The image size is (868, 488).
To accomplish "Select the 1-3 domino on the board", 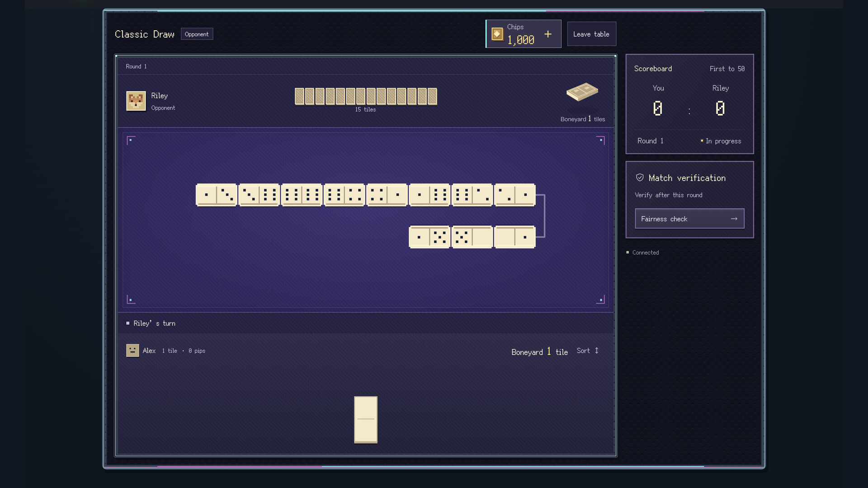I will tap(217, 195).
